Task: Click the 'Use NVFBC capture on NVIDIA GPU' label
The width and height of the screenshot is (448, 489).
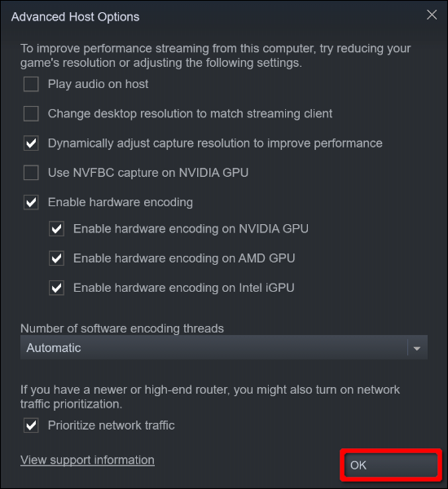Action: (148, 173)
